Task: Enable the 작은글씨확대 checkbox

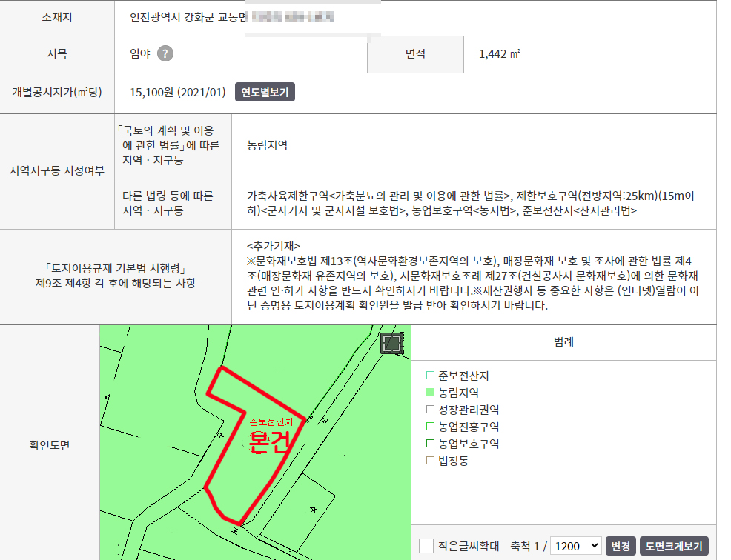Action: pyautogui.click(x=426, y=546)
